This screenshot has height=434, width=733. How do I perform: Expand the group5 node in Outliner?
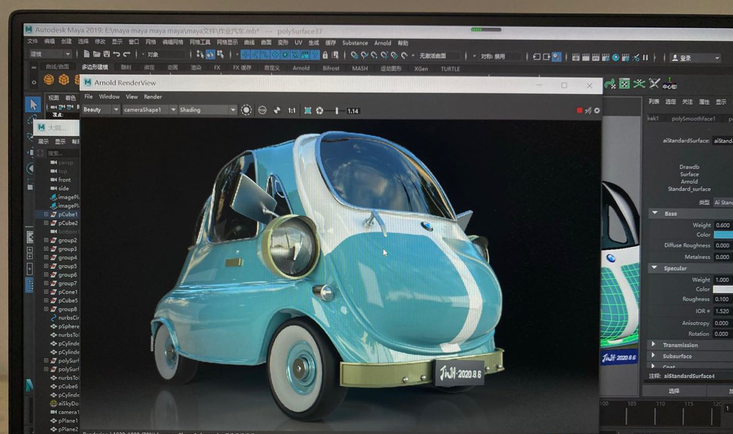(x=46, y=266)
